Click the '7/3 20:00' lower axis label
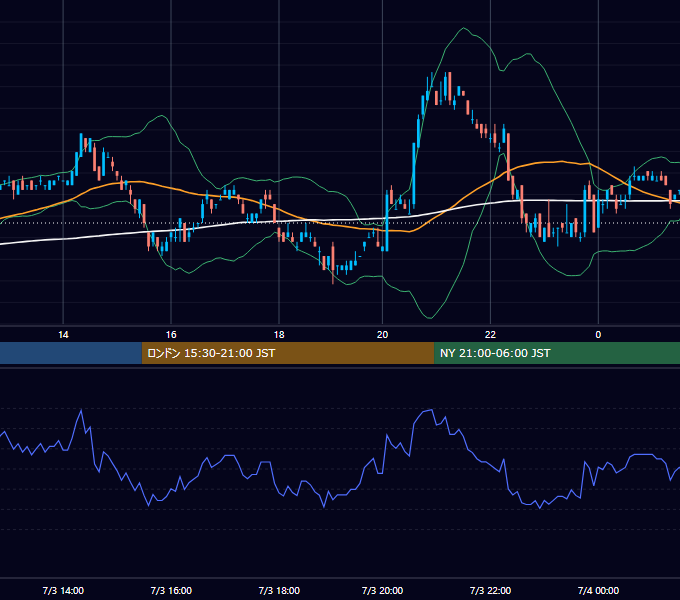Screen dimensions: 680x600 (x=382, y=590)
